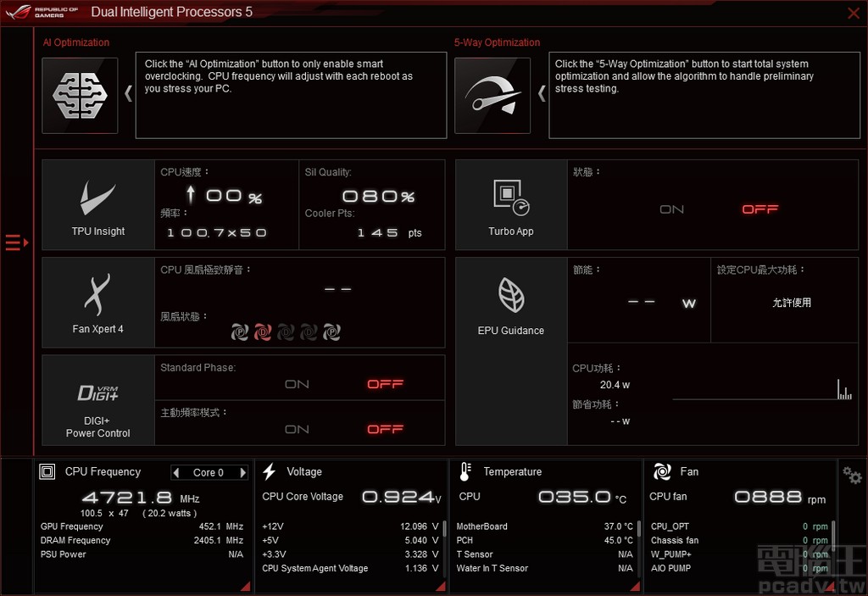Select the red highlighted fan status icon
This screenshot has width=868, height=596.
[x=263, y=331]
